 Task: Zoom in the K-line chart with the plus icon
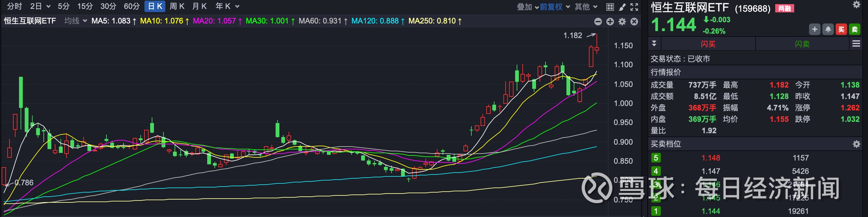[x=610, y=22]
